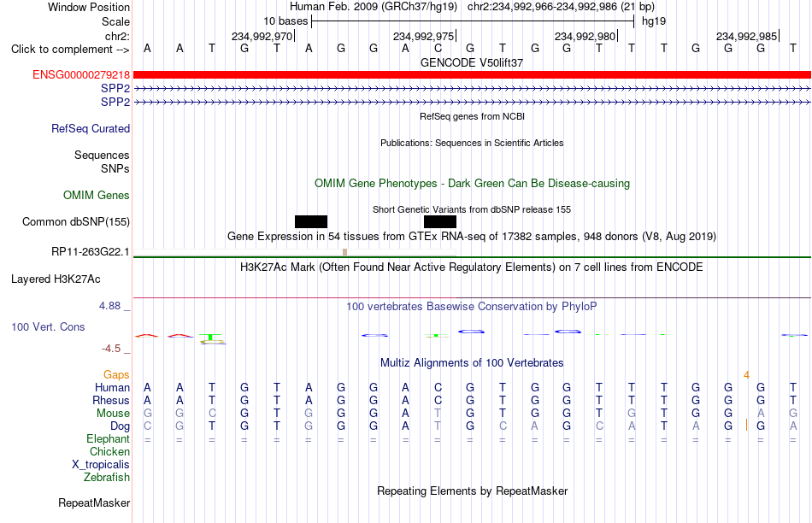
Task: Select the Elephant alignment row label
Action: pyautogui.click(x=108, y=438)
